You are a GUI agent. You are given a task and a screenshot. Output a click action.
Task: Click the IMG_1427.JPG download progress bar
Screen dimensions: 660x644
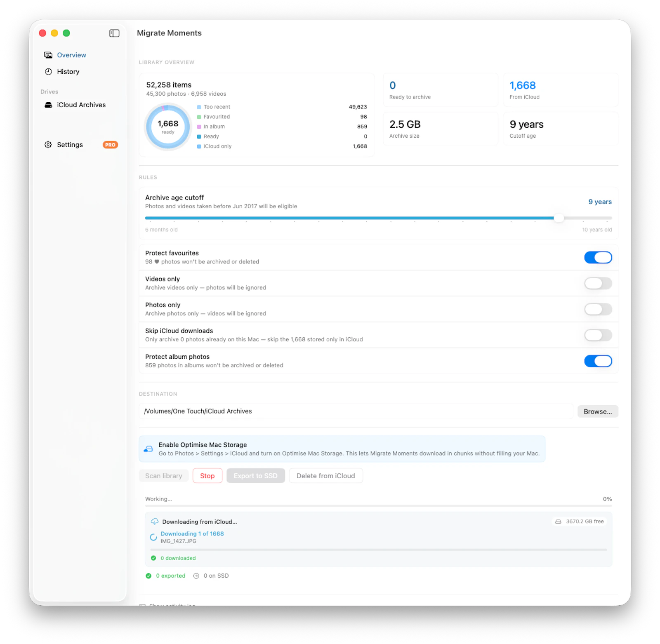tap(379, 550)
